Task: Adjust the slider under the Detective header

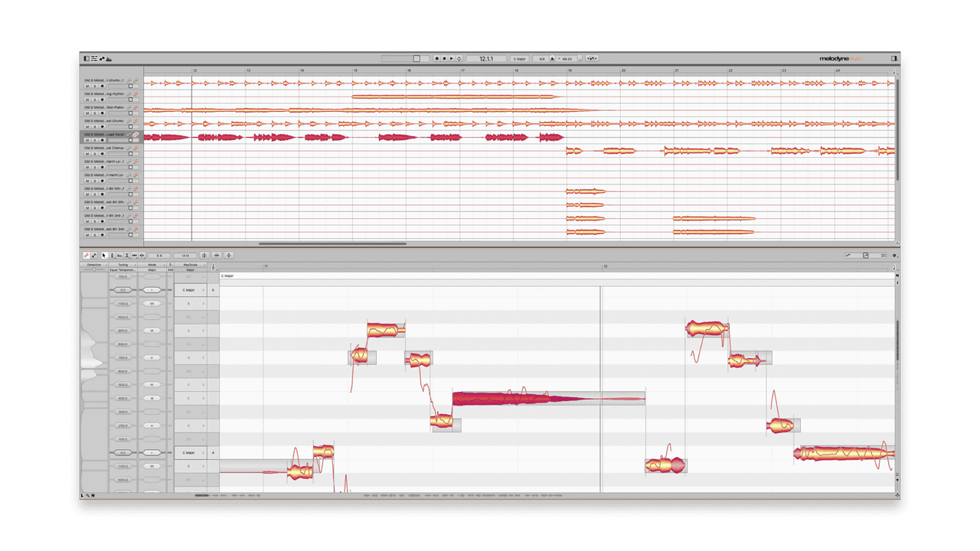Action: tap(94, 270)
